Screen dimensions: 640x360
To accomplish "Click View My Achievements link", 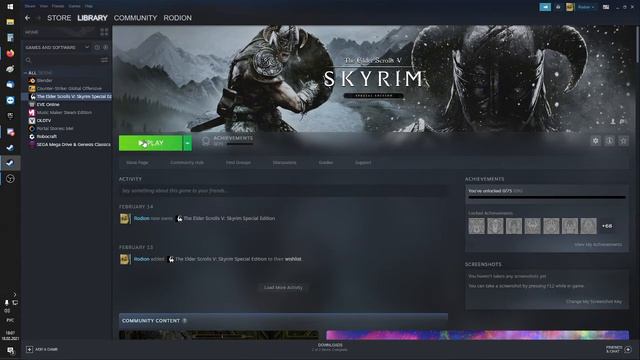I will 598,244.
